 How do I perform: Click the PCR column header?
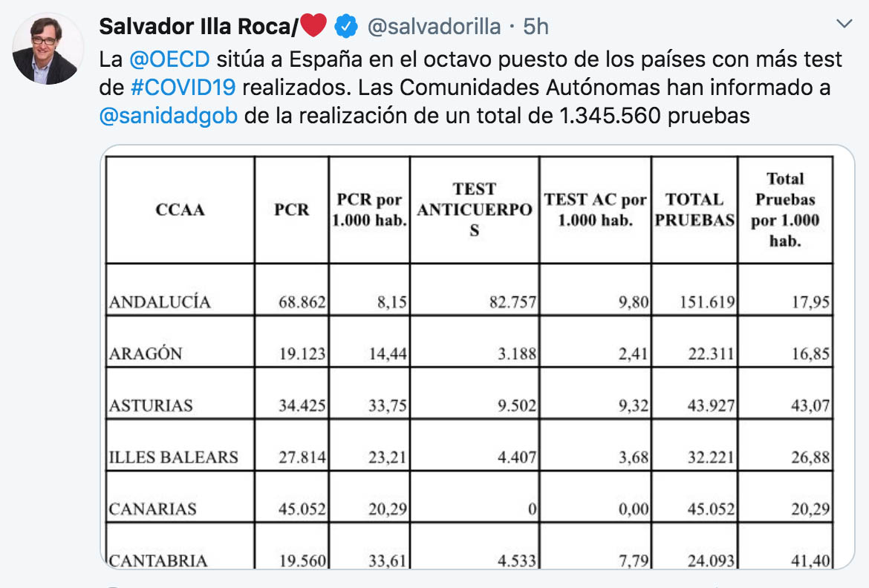[x=291, y=209]
